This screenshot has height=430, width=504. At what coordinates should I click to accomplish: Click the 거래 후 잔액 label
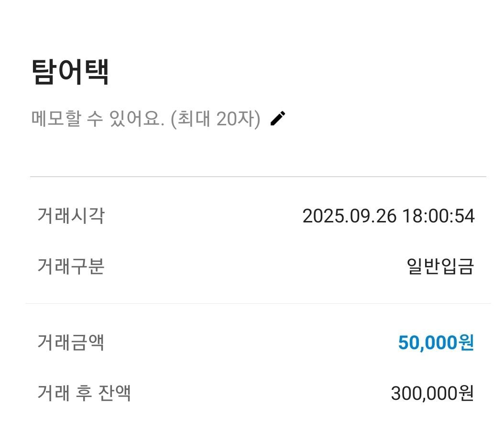[x=84, y=393]
